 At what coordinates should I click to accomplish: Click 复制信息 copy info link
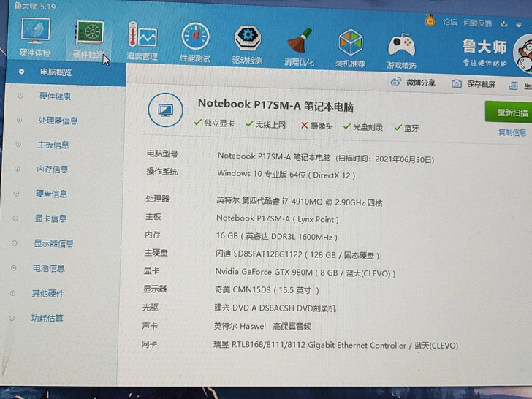click(x=512, y=132)
